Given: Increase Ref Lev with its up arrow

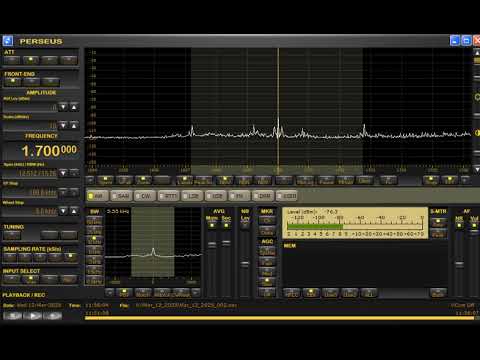Looking at the screenshot, I should (x=74, y=107).
